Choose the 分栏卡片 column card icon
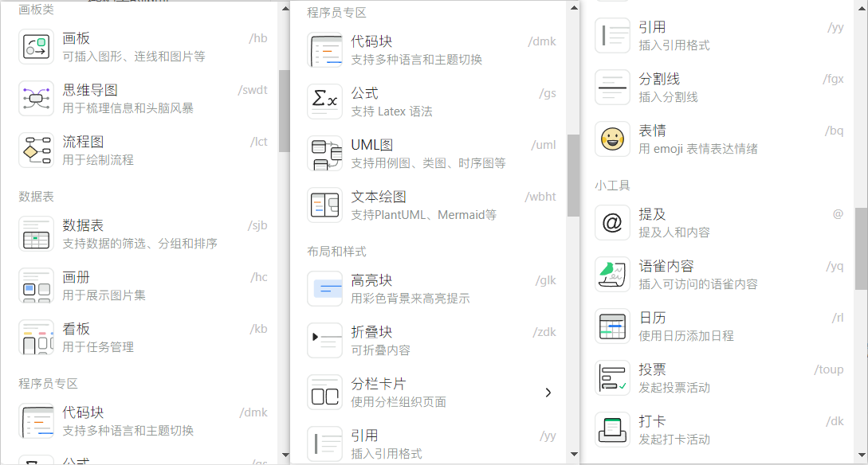 (x=325, y=393)
